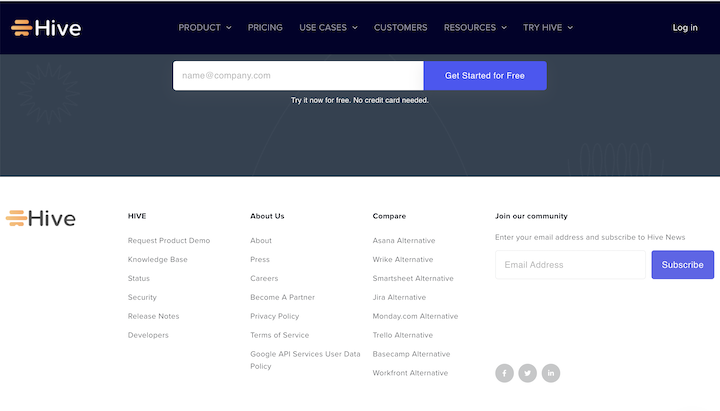The height and width of the screenshot is (411, 720).
Task: Expand the USE CASES dropdown menu
Action: [328, 28]
